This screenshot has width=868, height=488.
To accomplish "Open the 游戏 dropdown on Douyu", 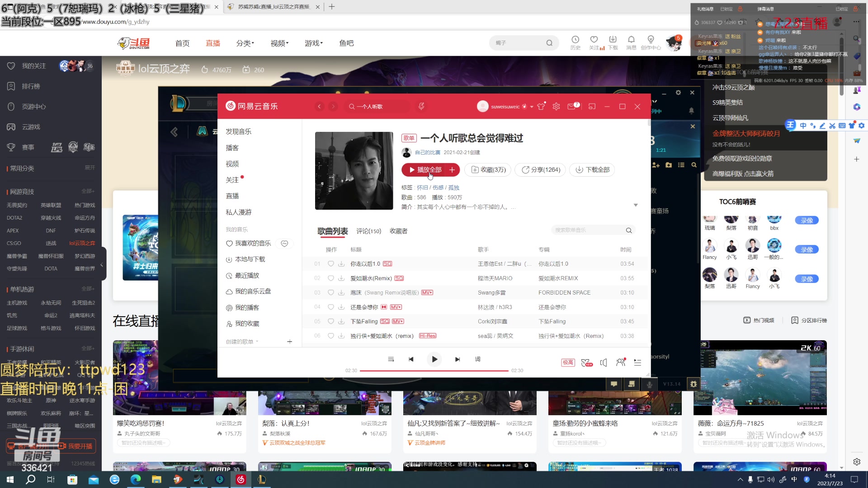I will click(314, 43).
